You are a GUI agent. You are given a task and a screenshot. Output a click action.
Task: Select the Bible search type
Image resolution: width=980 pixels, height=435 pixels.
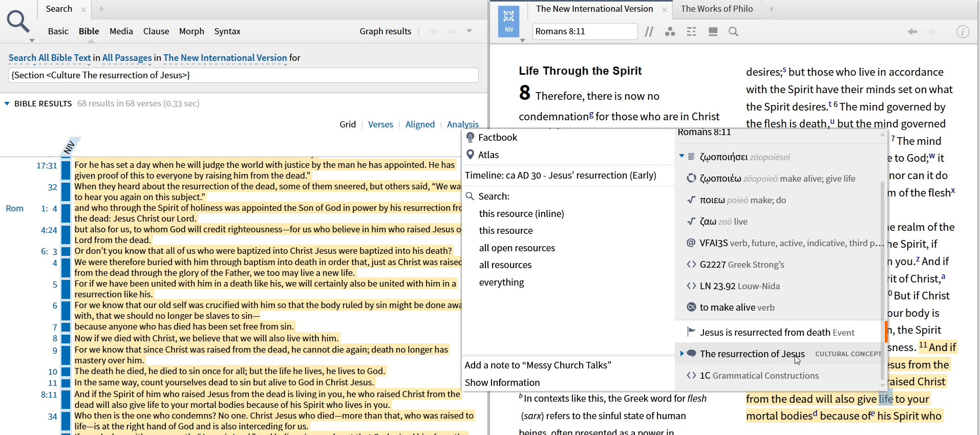coord(89,31)
